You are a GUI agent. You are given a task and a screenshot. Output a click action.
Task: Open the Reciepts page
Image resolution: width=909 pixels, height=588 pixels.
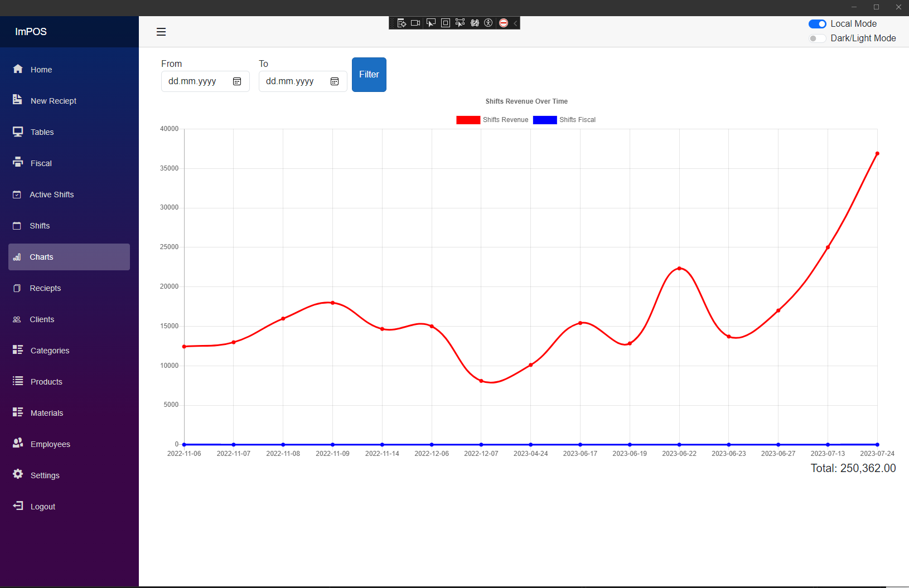tap(69, 288)
